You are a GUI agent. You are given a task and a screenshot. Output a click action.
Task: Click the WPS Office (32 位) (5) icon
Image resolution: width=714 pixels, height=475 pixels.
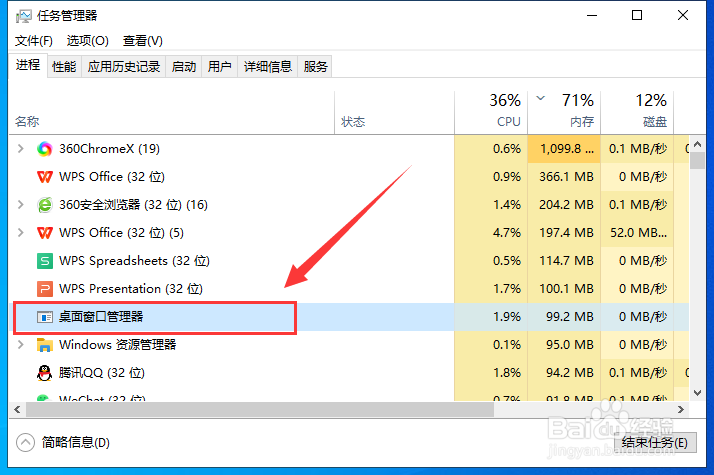point(45,233)
